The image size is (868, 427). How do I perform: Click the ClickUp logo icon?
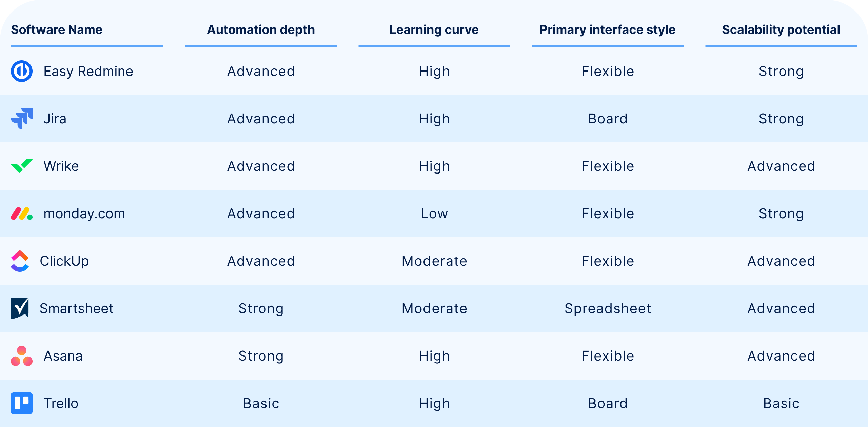click(x=20, y=261)
